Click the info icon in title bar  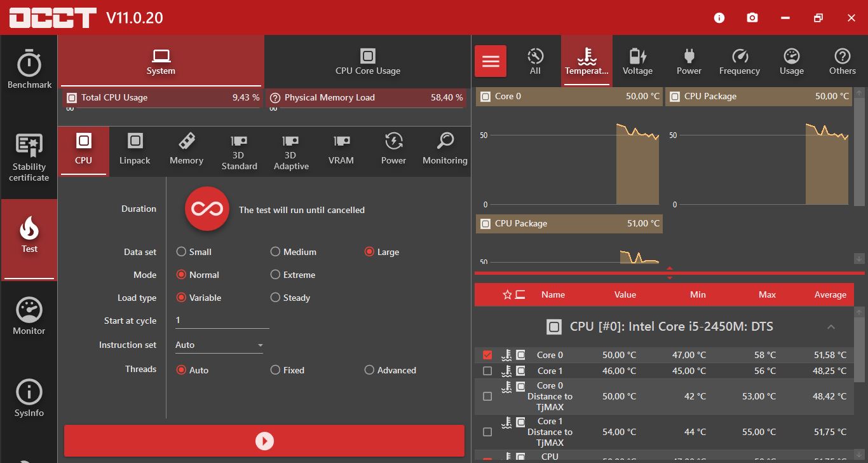click(x=719, y=18)
